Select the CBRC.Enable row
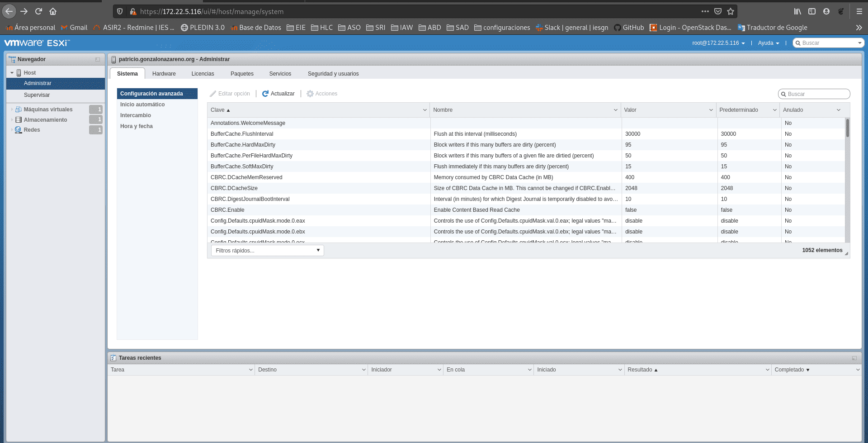The width and height of the screenshot is (868, 443). (526, 210)
